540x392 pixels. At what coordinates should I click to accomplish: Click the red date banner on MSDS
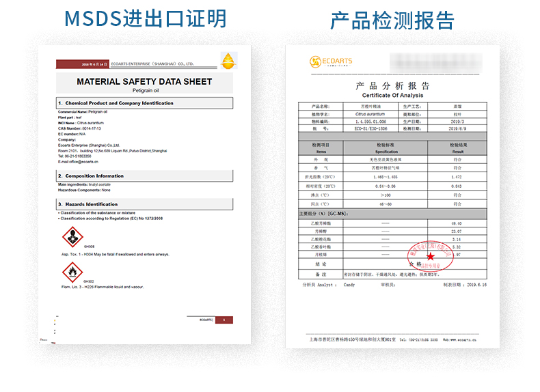click(x=83, y=64)
